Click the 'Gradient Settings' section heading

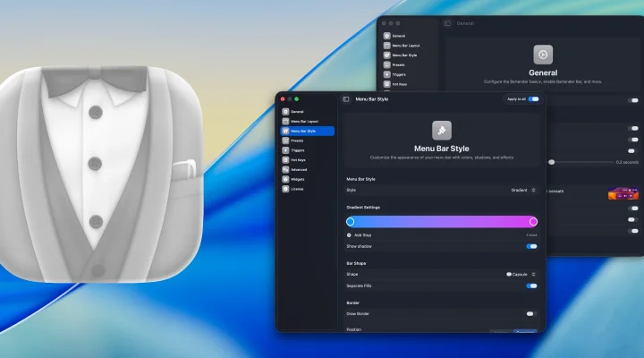pos(363,208)
